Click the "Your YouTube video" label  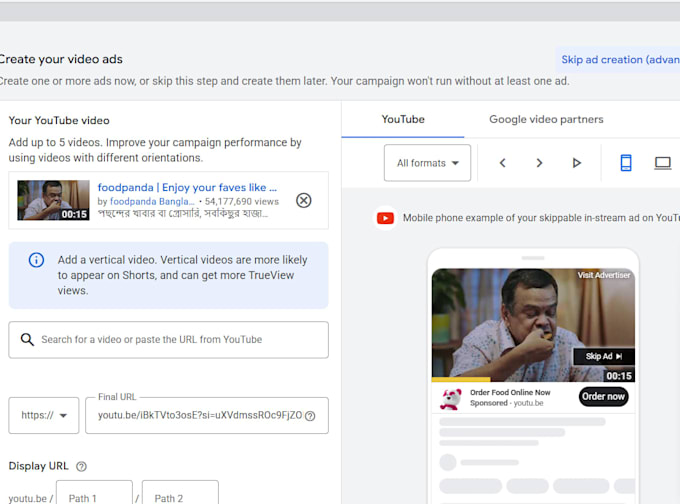(x=59, y=121)
